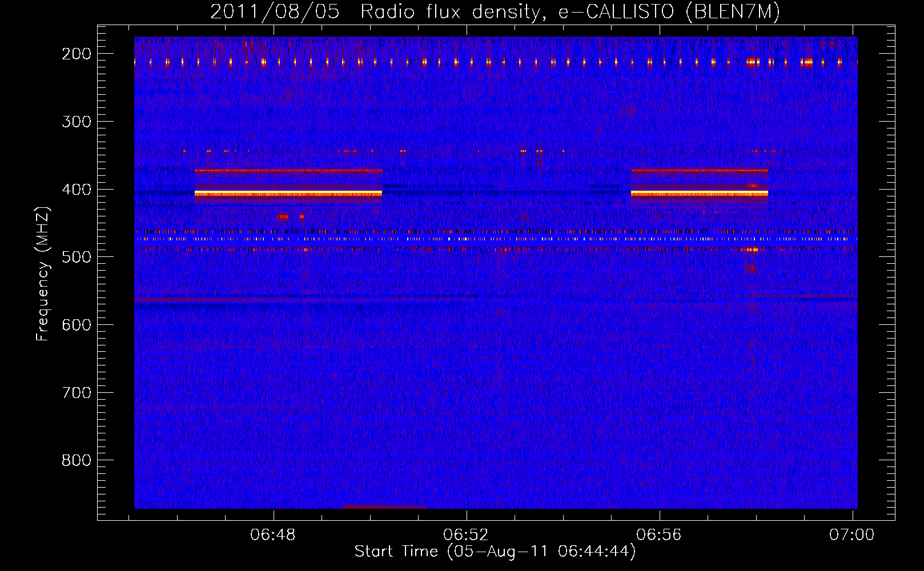The image size is (924, 571).
Task: Click the 06:52 time tick label
Action: (466, 535)
